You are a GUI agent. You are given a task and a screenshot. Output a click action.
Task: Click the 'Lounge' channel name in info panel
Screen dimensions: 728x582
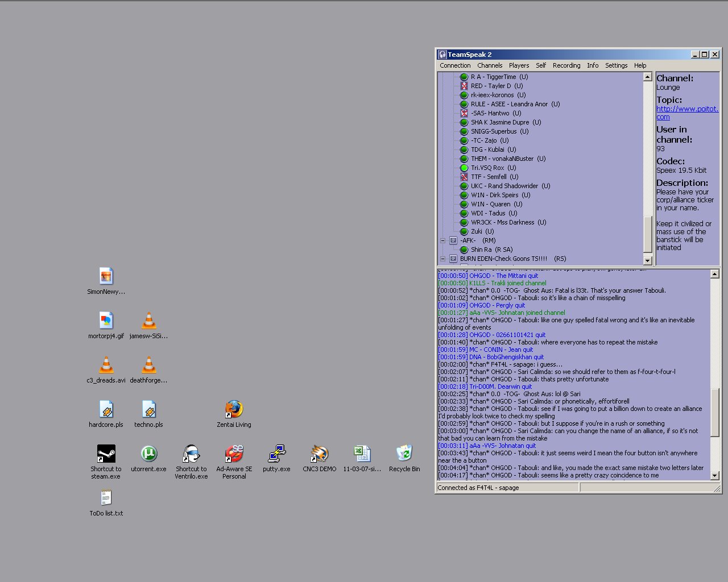(668, 87)
